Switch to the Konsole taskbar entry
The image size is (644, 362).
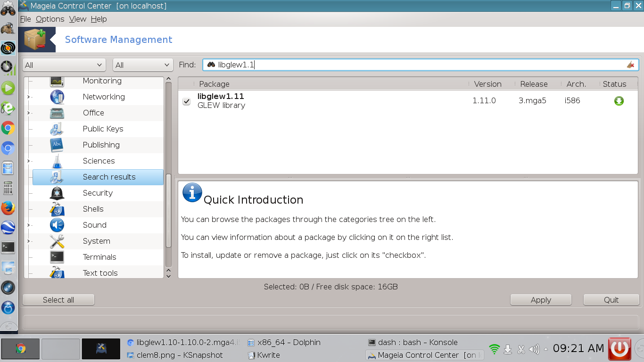coord(413,343)
